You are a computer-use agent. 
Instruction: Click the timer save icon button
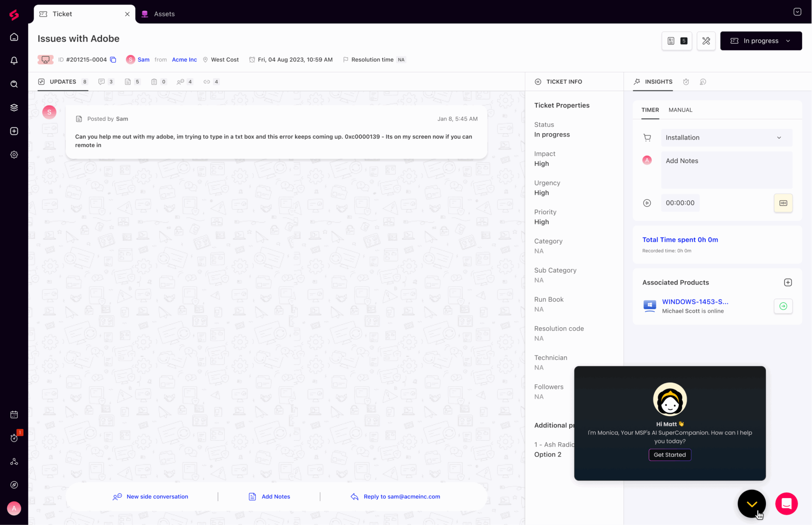tap(783, 203)
